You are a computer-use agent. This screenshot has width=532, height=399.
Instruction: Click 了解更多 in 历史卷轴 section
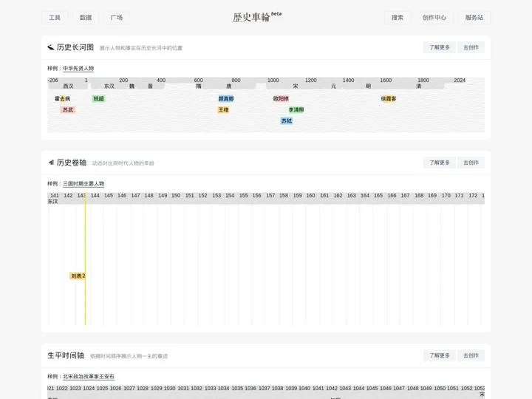point(440,163)
